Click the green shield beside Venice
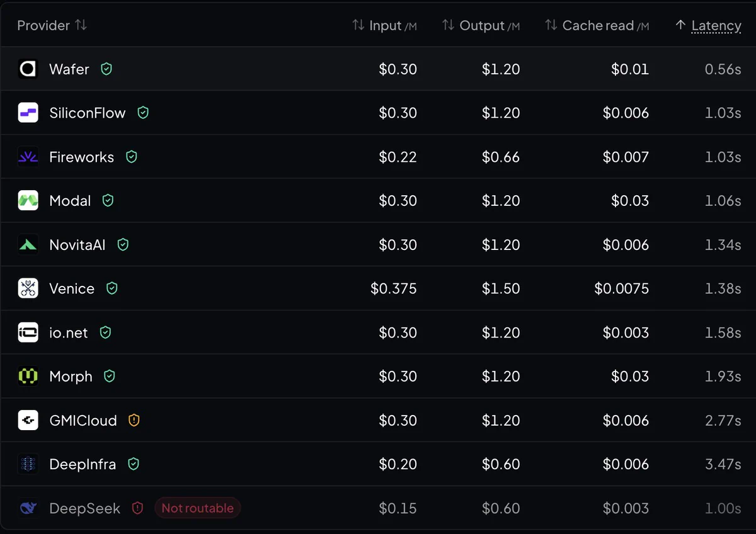The width and height of the screenshot is (756, 534). [112, 288]
